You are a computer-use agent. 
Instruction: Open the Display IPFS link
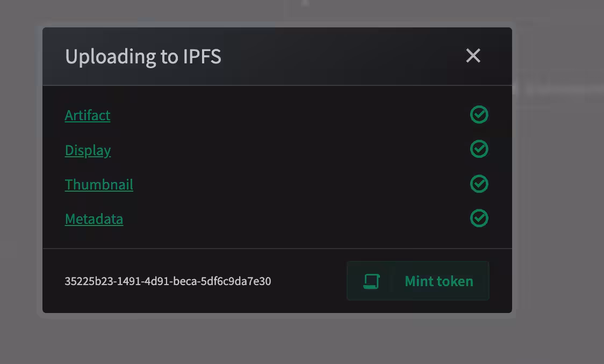[88, 150]
